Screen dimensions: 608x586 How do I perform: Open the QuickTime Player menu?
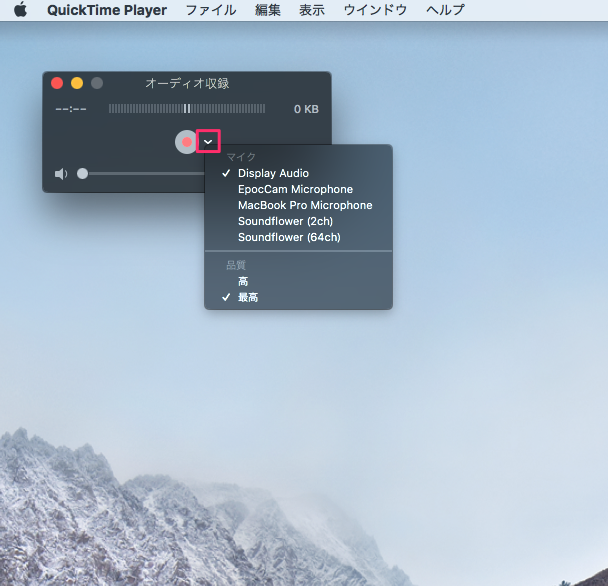(x=107, y=10)
